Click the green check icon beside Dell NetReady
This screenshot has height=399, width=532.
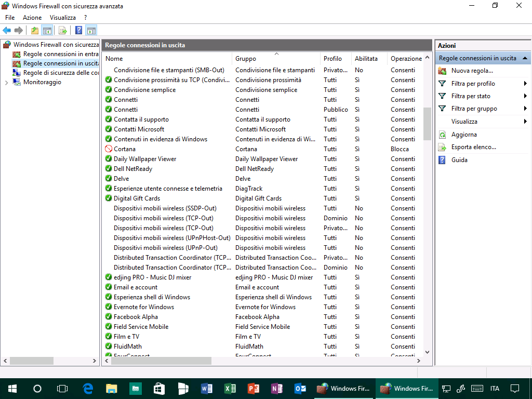tap(109, 168)
